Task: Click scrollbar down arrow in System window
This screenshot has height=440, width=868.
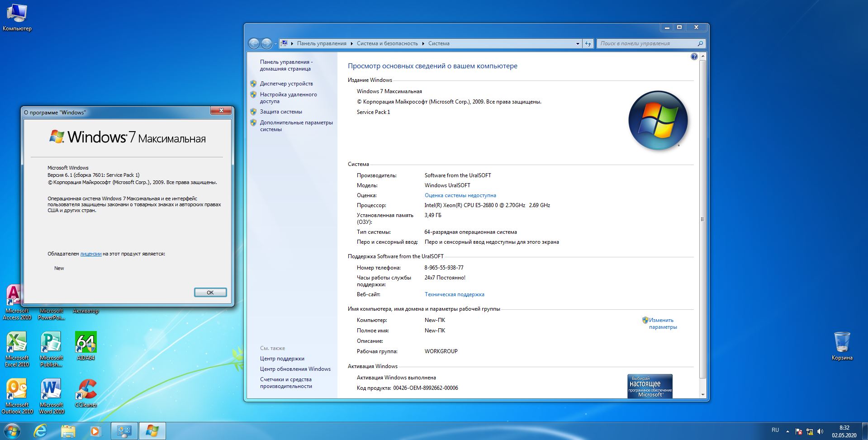Action: 702,394
